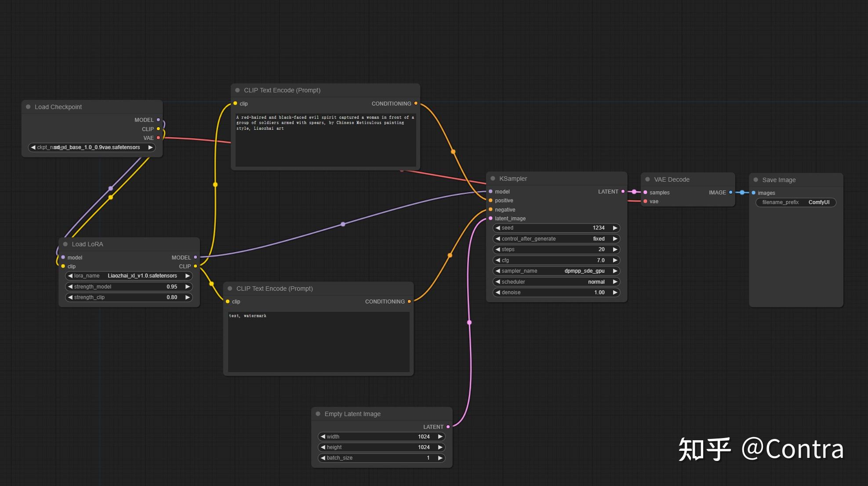Click the images input port on Save Image
The width and height of the screenshot is (868, 486).
pos(754,193)
